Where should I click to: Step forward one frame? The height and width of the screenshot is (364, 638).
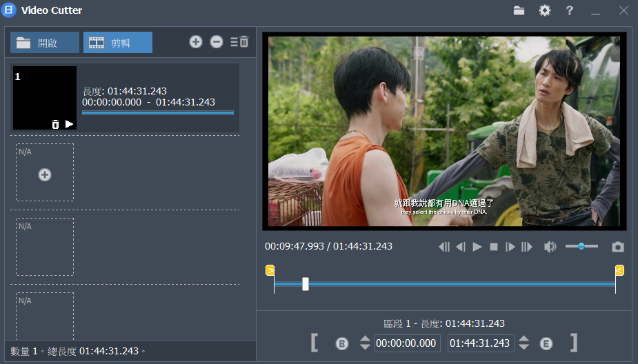[x=510, y=247]
